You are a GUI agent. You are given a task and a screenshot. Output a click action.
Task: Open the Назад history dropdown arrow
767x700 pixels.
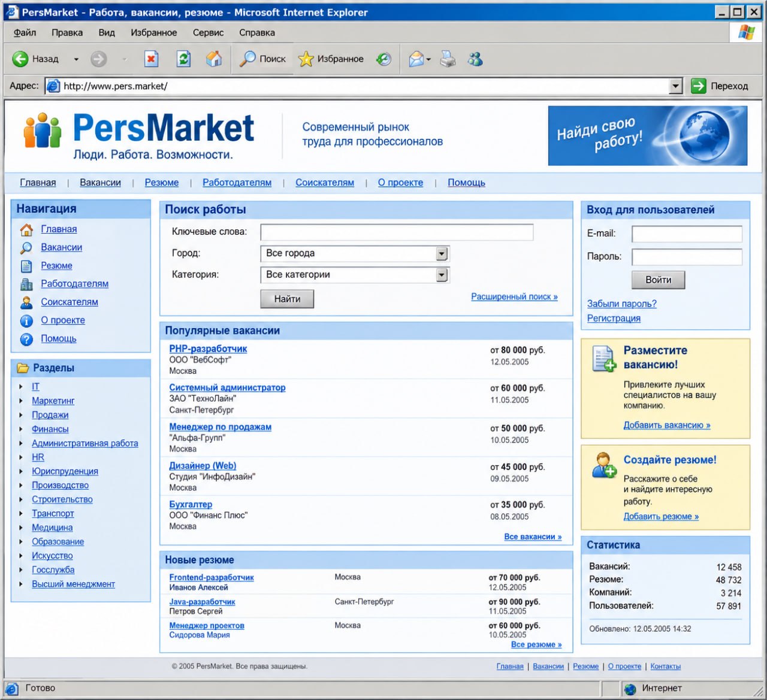[x=76, y=59]
